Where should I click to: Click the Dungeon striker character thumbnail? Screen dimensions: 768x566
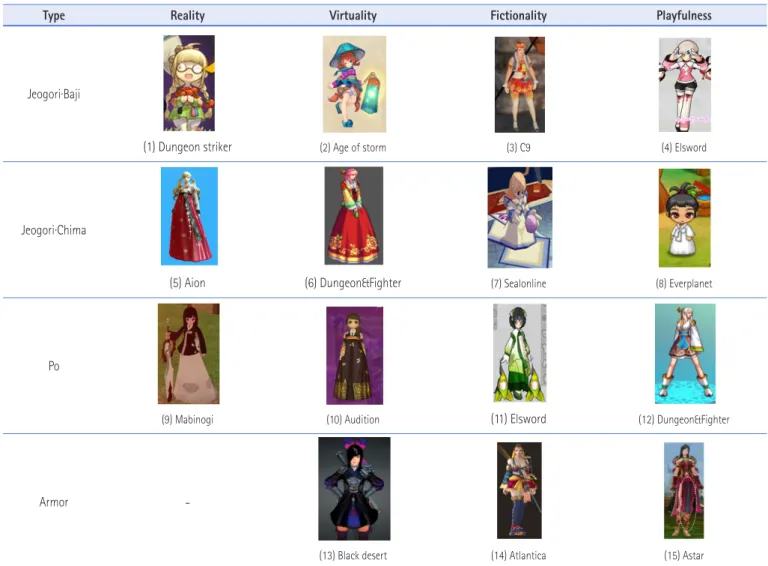click(189, 83)
